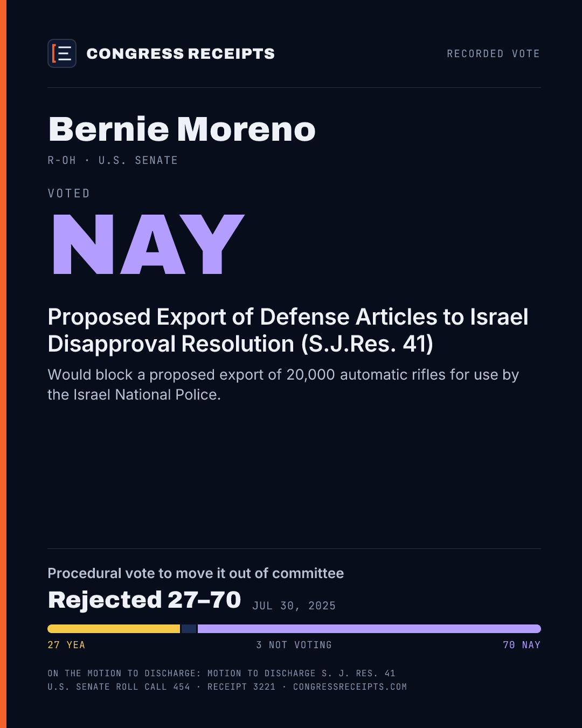Click the large purple NAY text
This screenshot has height=728, width=582.
(149, 244)
